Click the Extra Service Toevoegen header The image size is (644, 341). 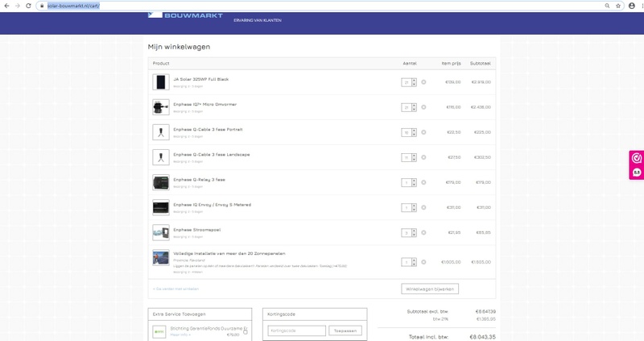[179, 314]
